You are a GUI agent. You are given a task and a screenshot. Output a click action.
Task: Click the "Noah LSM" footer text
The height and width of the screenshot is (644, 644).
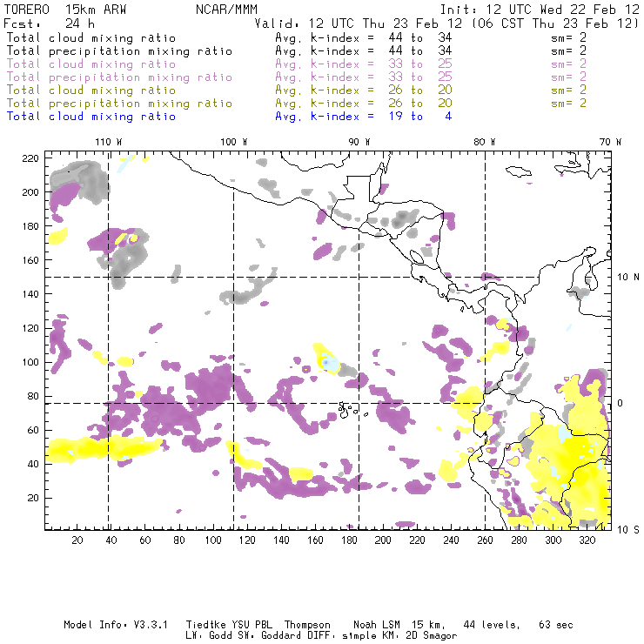[377, 625]
